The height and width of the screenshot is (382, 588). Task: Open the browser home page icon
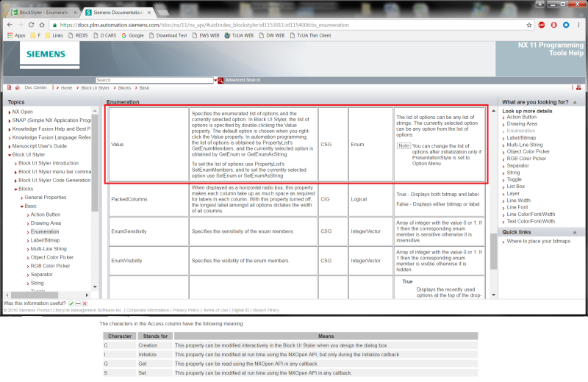tap(42, 25)
